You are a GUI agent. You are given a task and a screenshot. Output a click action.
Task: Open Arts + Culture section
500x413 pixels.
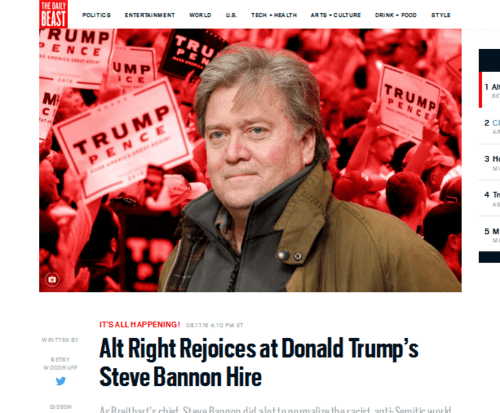(336, 15)
